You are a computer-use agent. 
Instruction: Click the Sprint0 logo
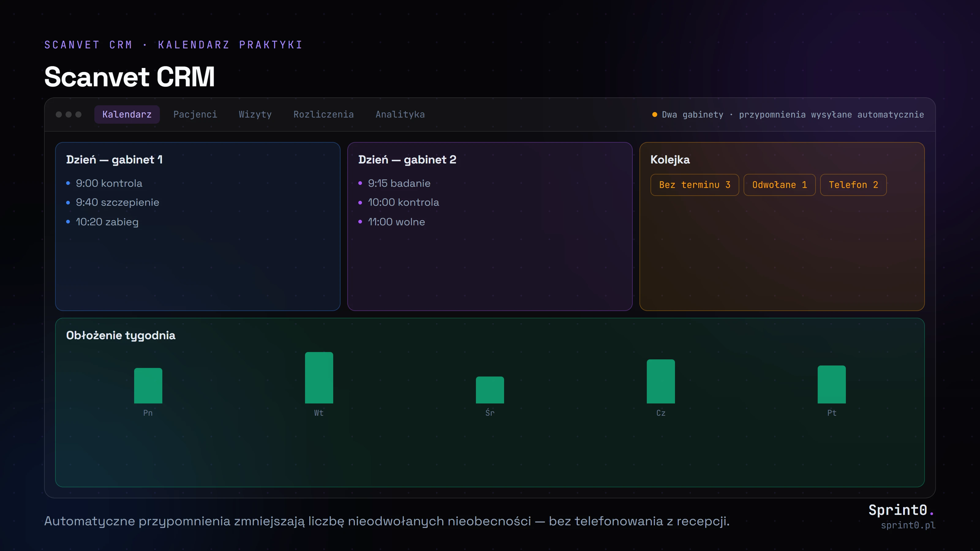tap(901, 510)
